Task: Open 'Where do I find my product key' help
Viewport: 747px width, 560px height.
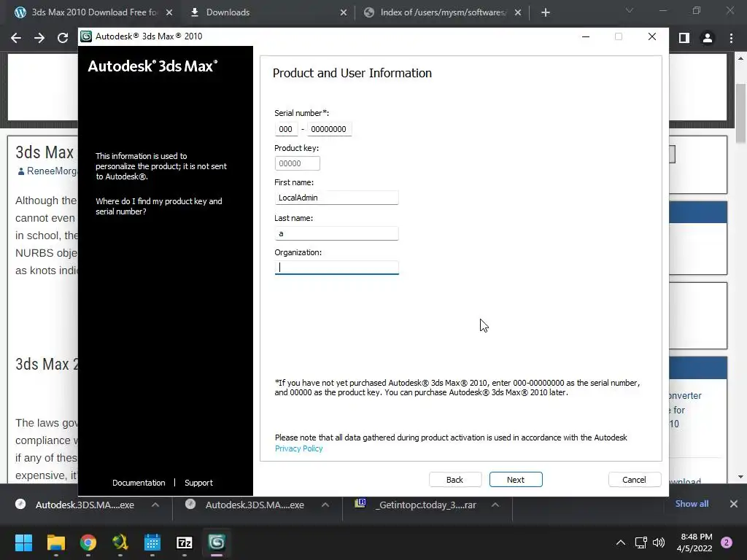Action: point(158,206)
